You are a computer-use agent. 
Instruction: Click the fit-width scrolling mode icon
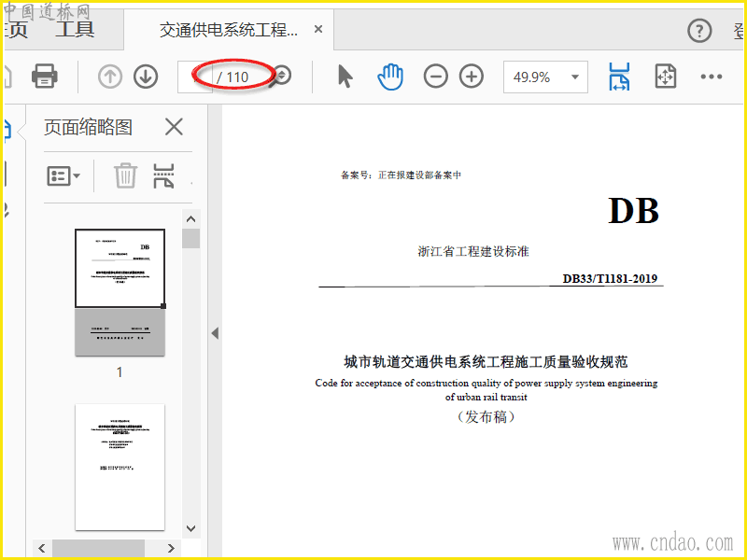click(x=619, y=77)
